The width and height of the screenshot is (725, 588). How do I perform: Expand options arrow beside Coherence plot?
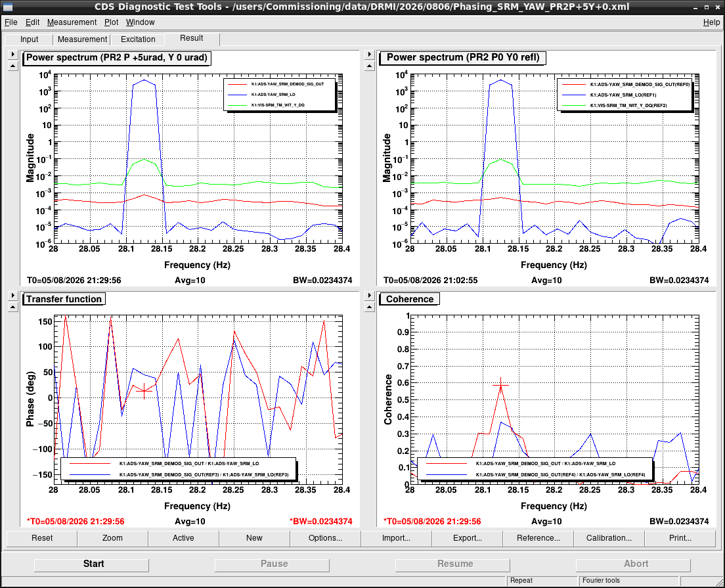point(369,296)
